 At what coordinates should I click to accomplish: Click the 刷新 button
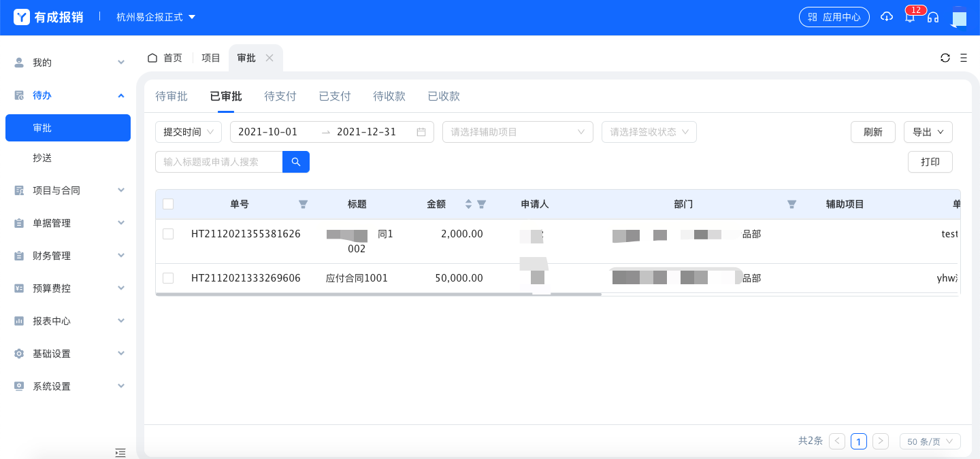(x=873, y=132)
